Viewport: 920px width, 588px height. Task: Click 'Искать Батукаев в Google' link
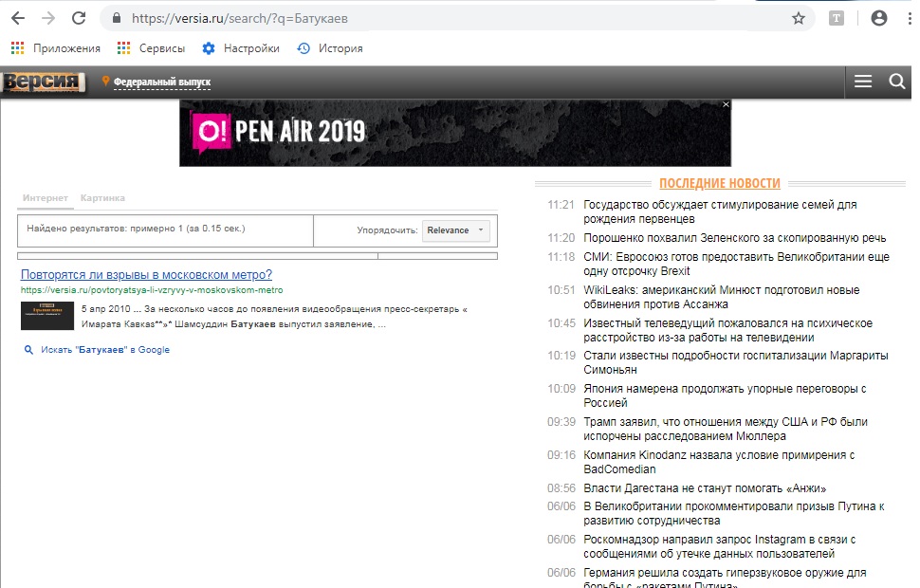(104, 350)
